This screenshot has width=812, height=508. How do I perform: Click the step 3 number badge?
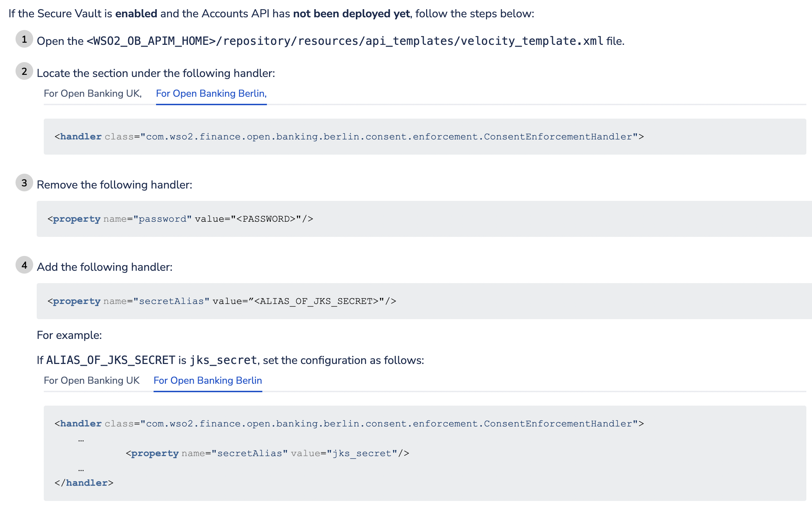[x=24, y=183]
